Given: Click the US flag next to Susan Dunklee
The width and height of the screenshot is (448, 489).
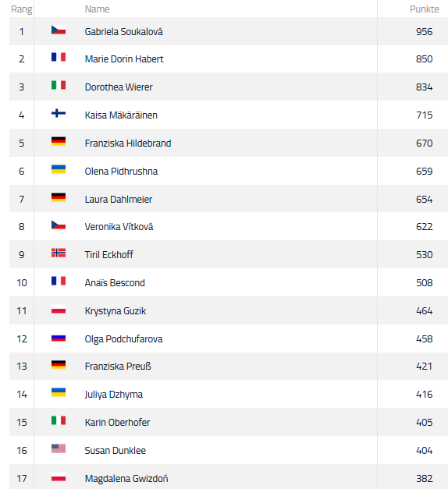Looking at the screenshot, I should [59, 448].
